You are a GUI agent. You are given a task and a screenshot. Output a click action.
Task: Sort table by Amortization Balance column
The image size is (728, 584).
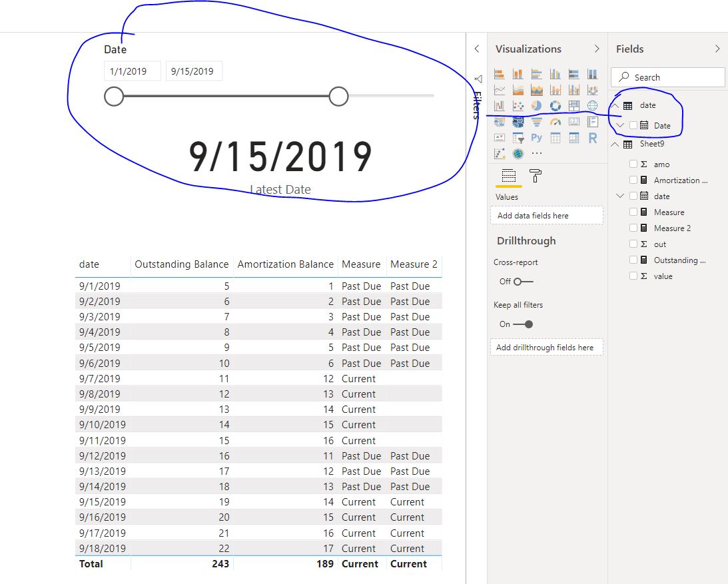coord(286,264)
